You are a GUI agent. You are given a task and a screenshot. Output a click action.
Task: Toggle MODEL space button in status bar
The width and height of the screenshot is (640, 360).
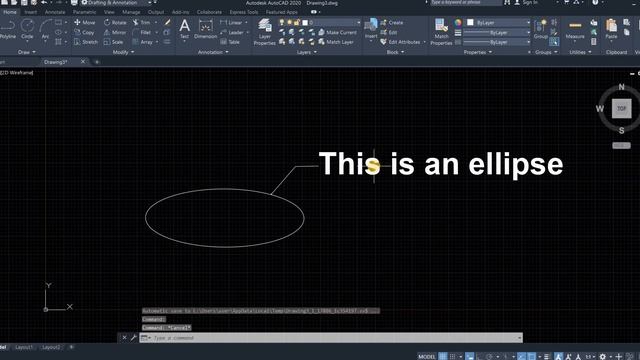coord(427,356)
